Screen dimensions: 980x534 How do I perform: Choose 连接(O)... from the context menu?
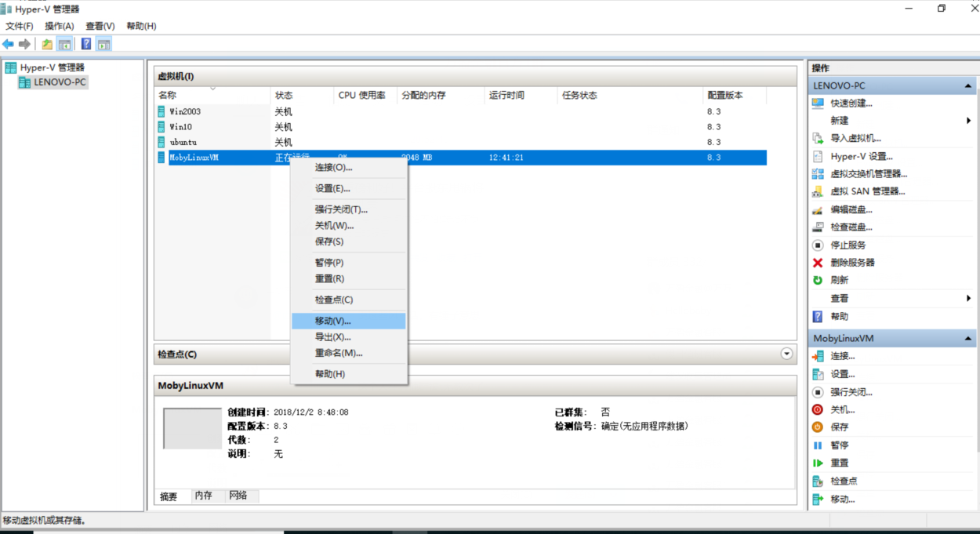coord(349,168)
